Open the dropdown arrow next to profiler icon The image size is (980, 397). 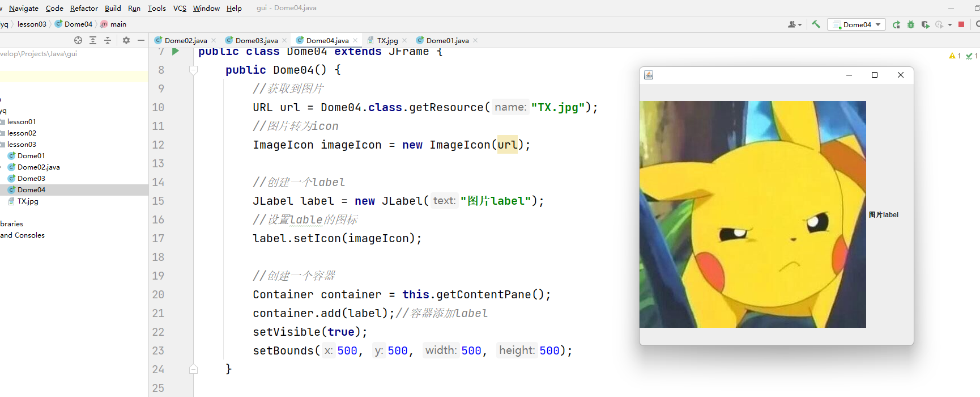(x=950, y=24)
